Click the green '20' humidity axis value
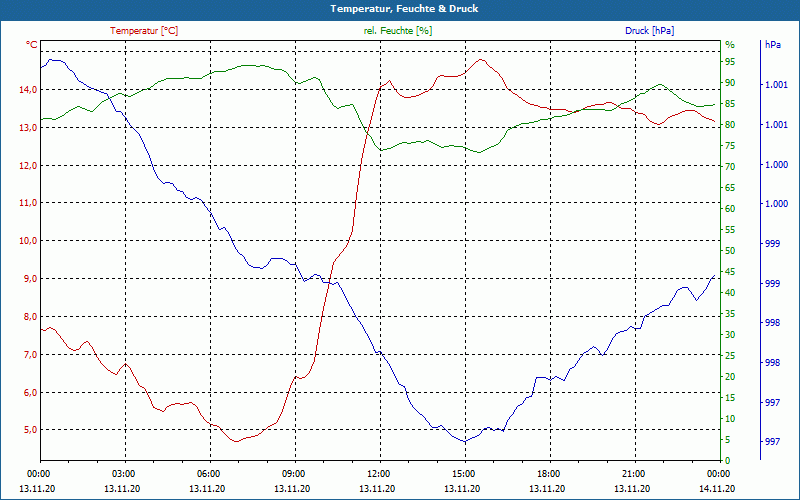Image resolution: width=800 pixels, height=500 pixels. point(730,377)
